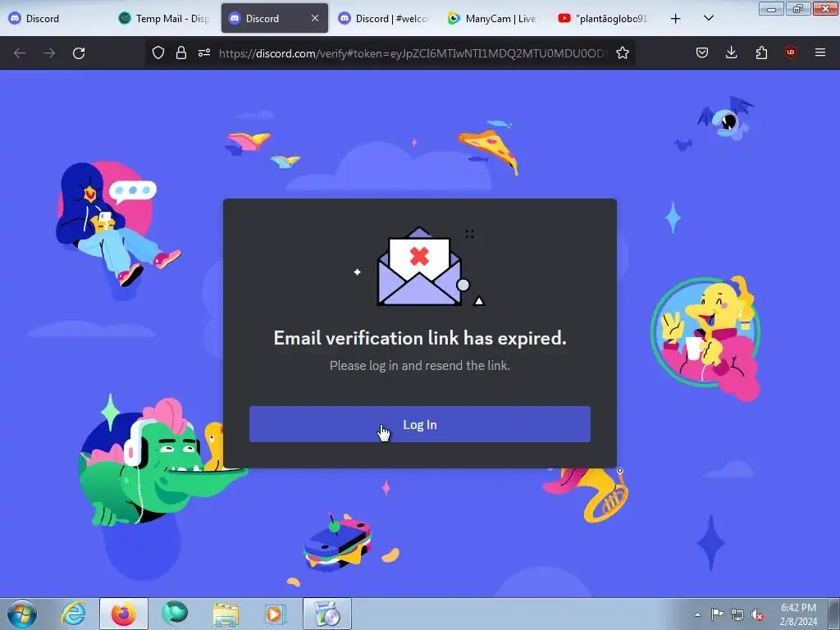Open site permissions icon
This screenshot has height=630, width=840.
(x=204, y=52)
